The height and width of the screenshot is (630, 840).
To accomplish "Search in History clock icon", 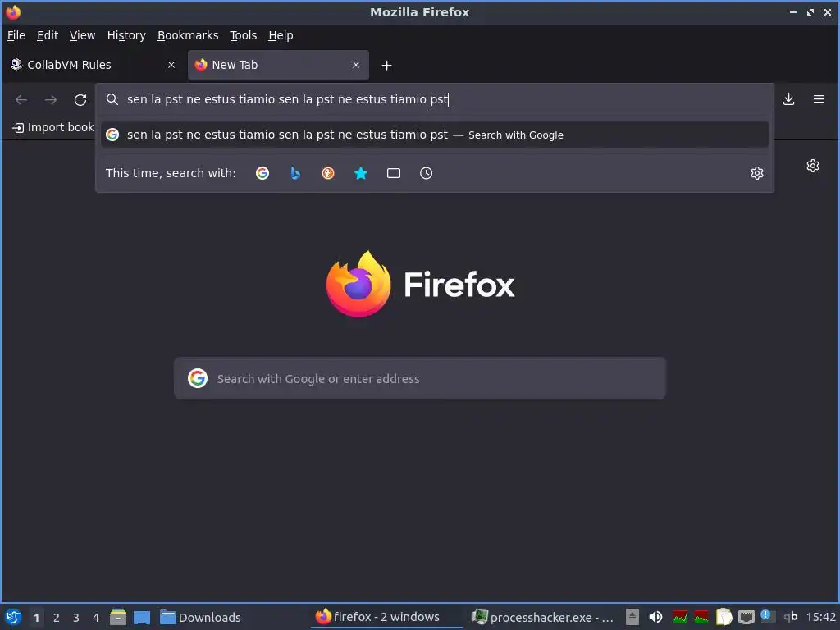I will [427, 173].
